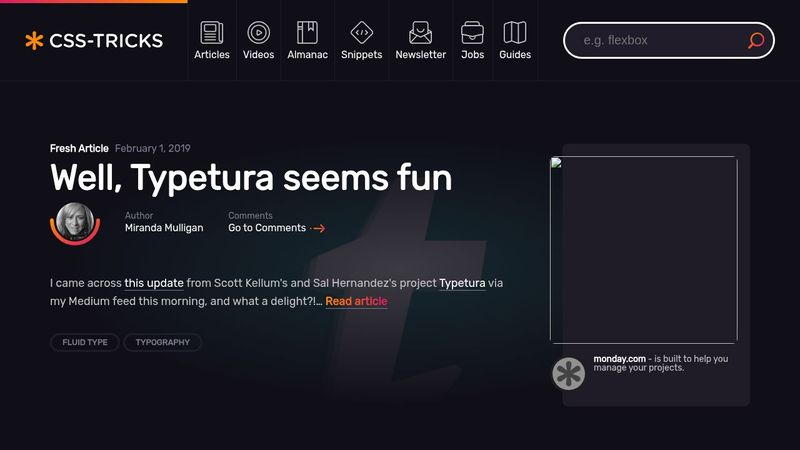Open the 'Well, Typetura seems fun' headline

251,178
